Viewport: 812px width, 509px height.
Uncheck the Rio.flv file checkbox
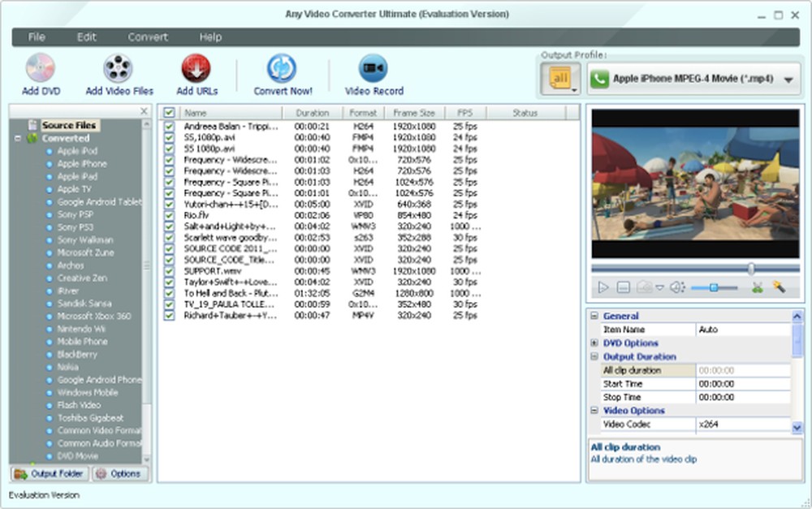click(169, 217)
